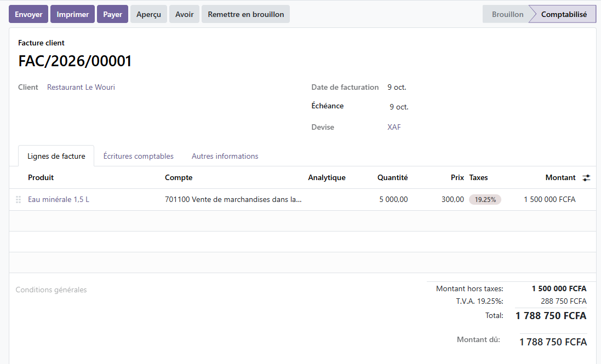Open column settings adjust icon
Image resolution: width=601 pixels, height=364 pixels.
tap(586, 177)
